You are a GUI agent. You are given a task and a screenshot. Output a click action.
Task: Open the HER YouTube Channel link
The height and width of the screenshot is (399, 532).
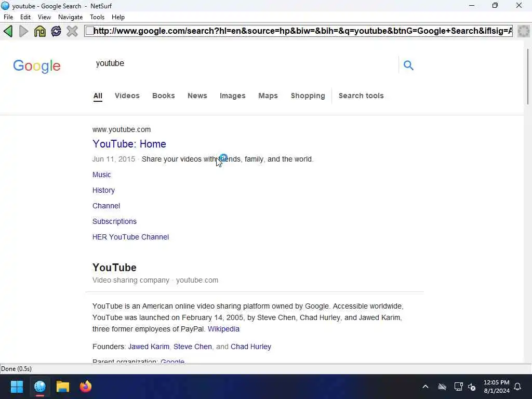(130, 237)
